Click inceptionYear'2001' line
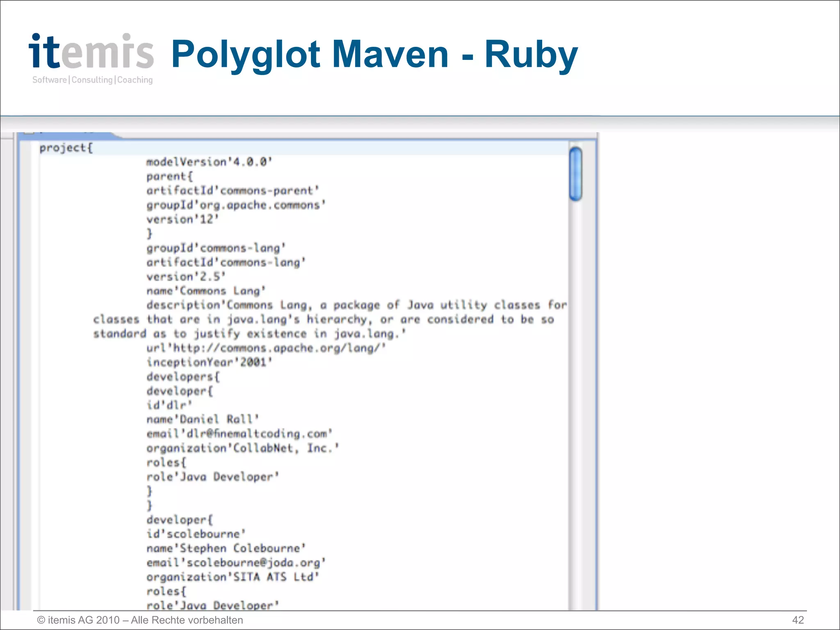 (209, 363)
